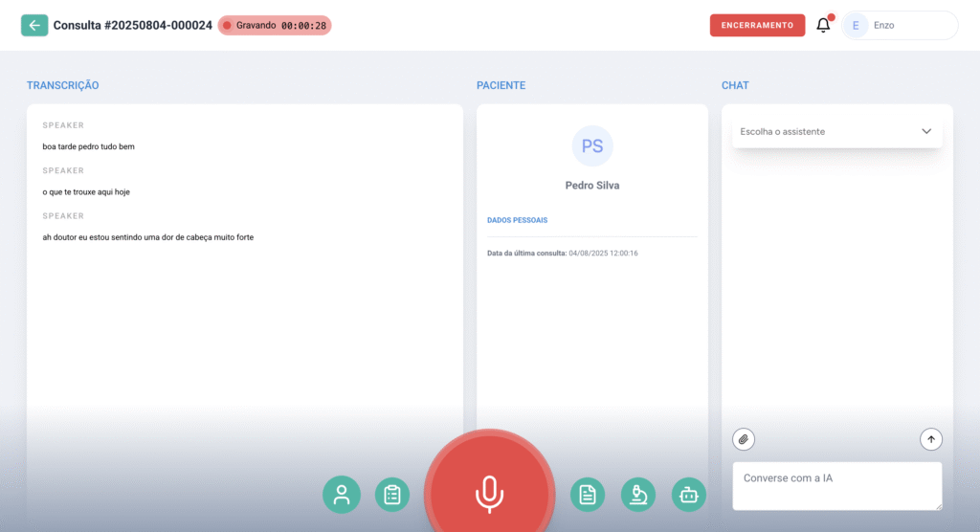The width and height of the screenshot is (980, 532).
Task: Click the ENCERRAMENTO button
Action: 757,26
